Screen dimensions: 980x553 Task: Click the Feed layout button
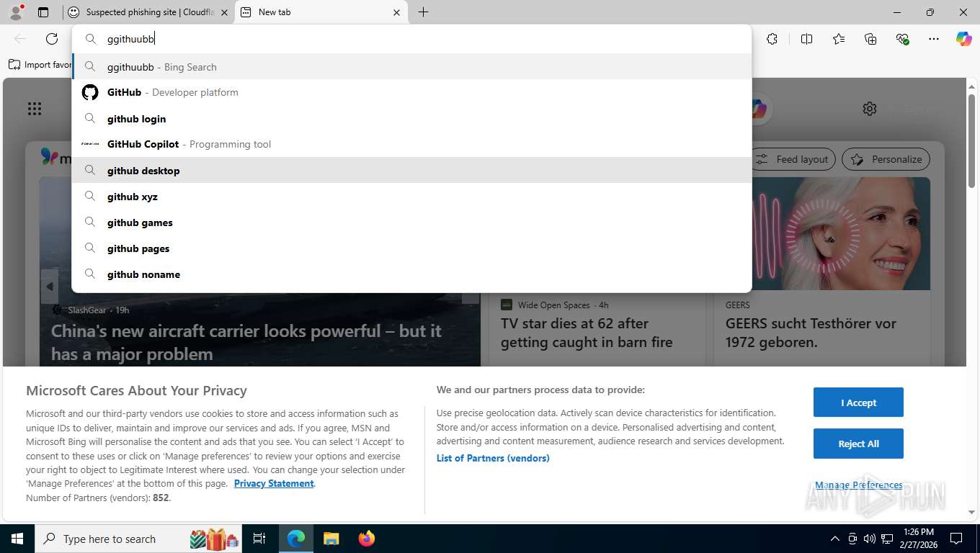(x=794, y=159)
